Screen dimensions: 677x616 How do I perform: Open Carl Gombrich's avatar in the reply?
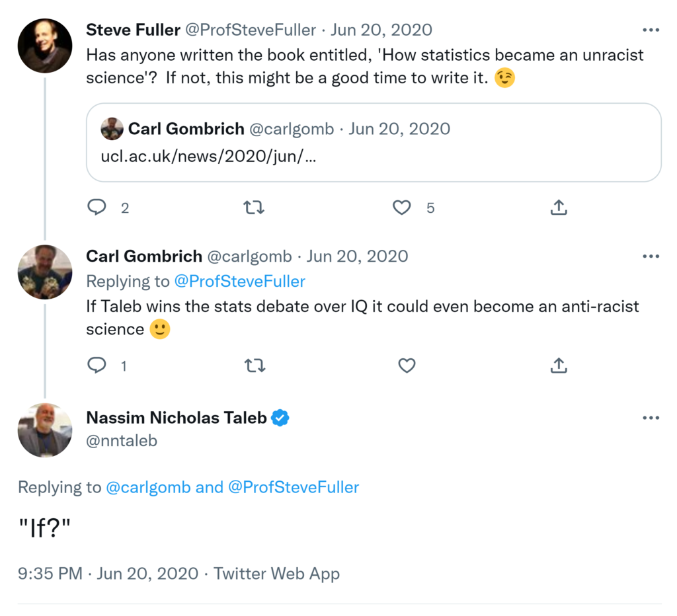44,272
